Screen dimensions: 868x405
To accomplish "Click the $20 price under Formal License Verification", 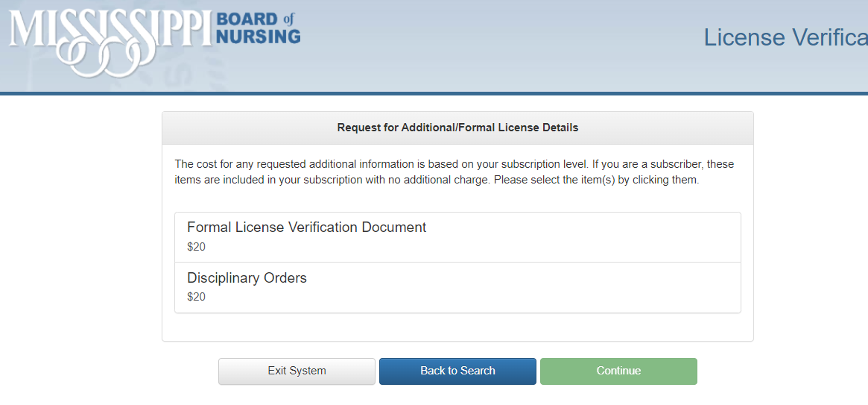I will coord(196,247).
